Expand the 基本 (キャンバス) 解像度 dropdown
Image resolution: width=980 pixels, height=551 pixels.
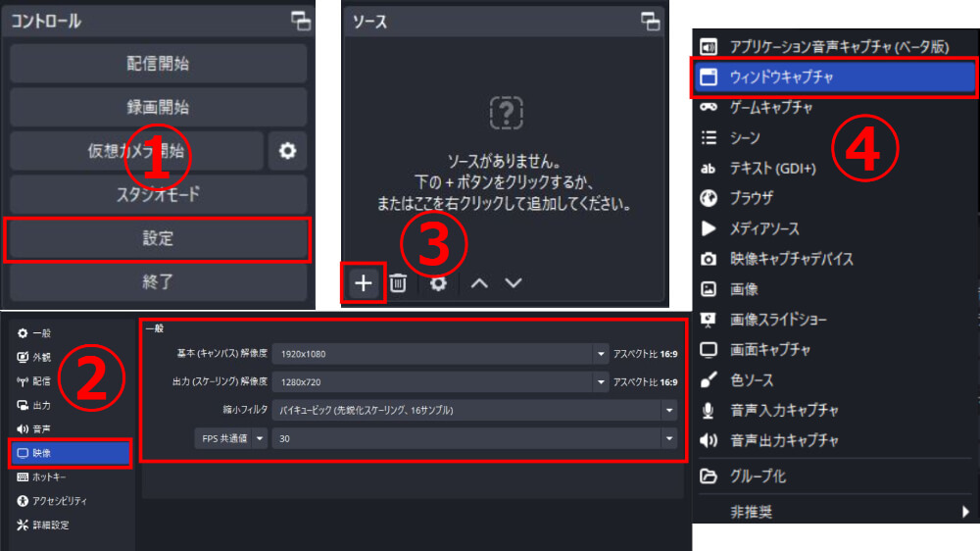click(601, 353)
